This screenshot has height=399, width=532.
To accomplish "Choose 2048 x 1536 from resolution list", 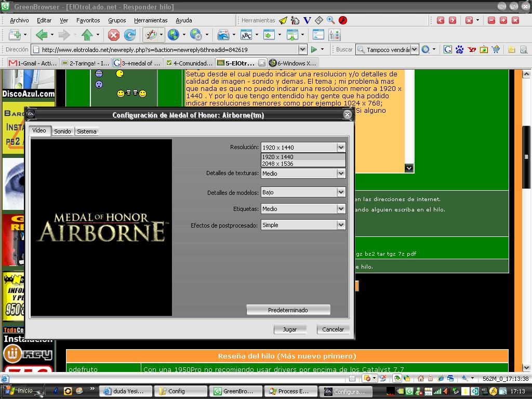I will pyautogui.click(x=277, y=164).
